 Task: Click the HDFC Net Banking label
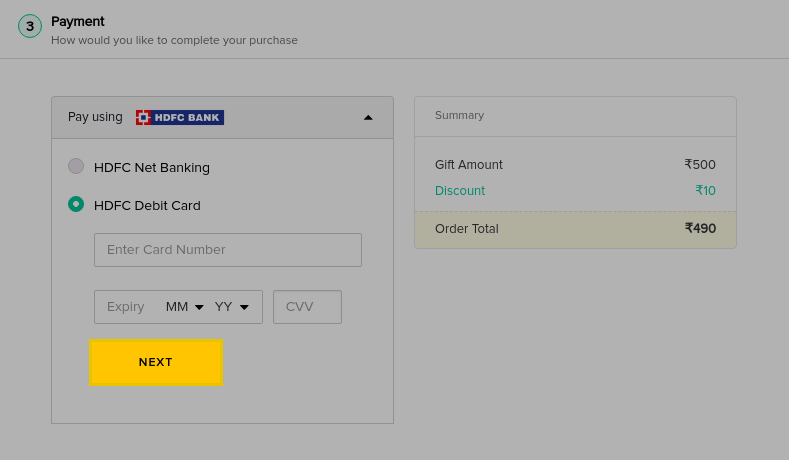[x=152, y=168]
